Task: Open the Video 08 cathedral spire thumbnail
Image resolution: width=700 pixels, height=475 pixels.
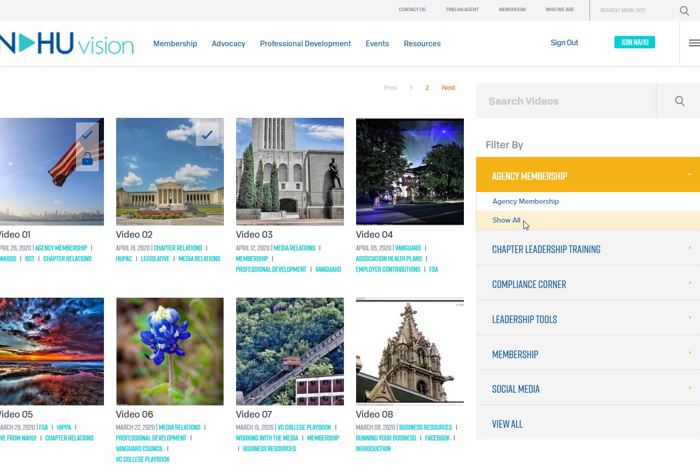Action: [x=410, y=352]
